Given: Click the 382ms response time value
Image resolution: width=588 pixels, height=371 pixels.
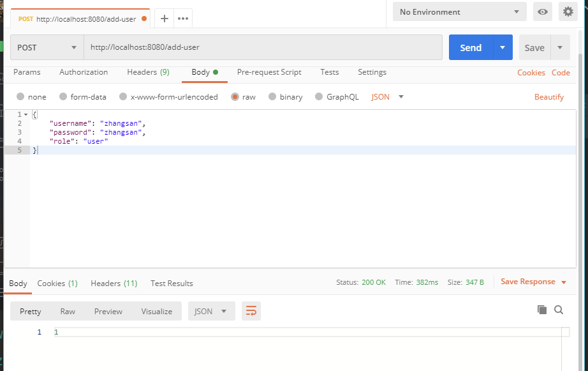Looking at the screenshot, I should coord(427,282).
